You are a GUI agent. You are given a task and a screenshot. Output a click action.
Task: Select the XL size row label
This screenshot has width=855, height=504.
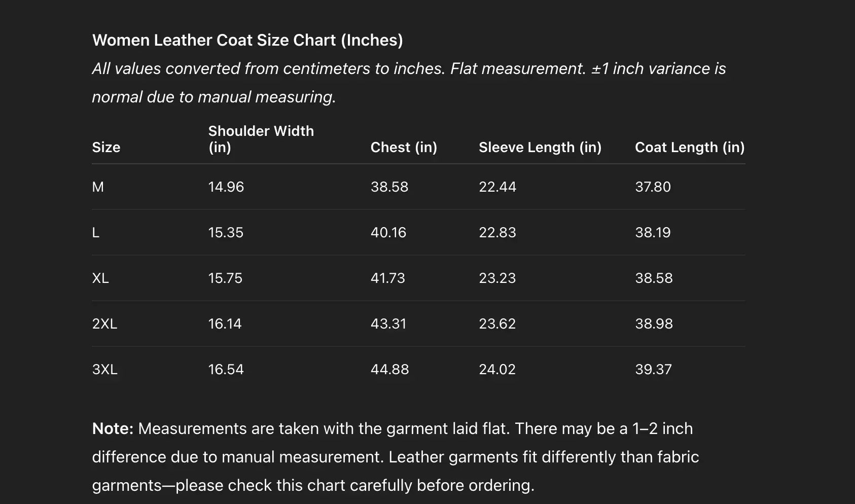(x=100, y=278)
